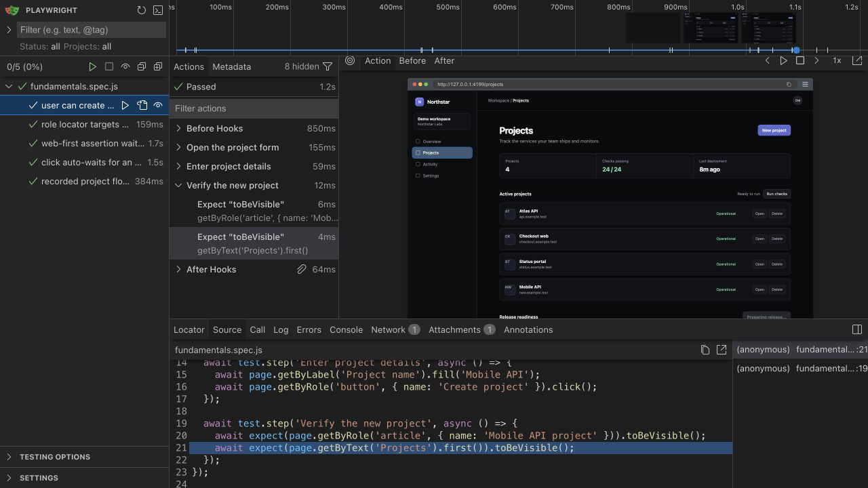Change the 1x playback speed
The height and width of the screenshot is (488, 868).
[x=837, y=60]
